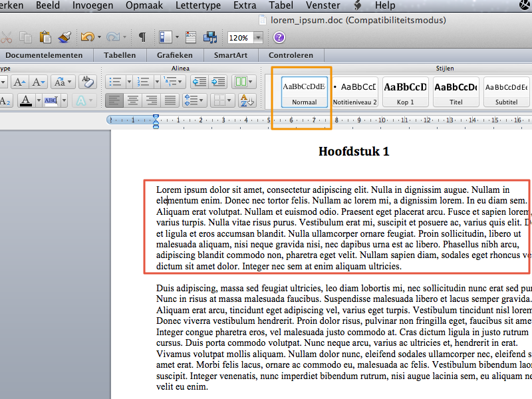Image resolution: width=532 pixels, height=399 pixels.
Task: Switch to the Grafieken ribbon tab
Action: click(175, 55)
